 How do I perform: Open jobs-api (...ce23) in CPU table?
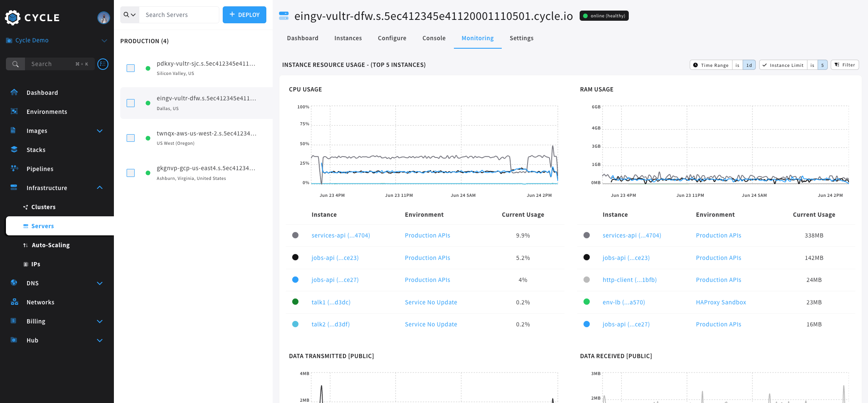[x=335, y=258]
